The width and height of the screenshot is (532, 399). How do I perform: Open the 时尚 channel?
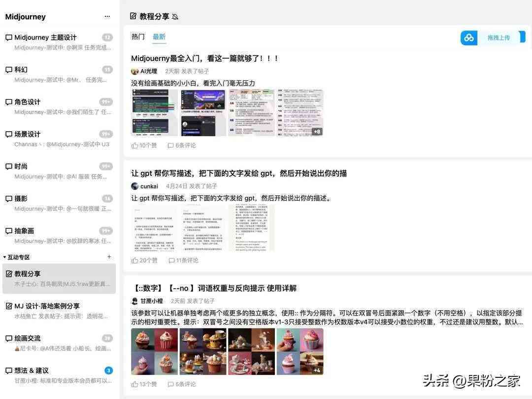(59, 171)
